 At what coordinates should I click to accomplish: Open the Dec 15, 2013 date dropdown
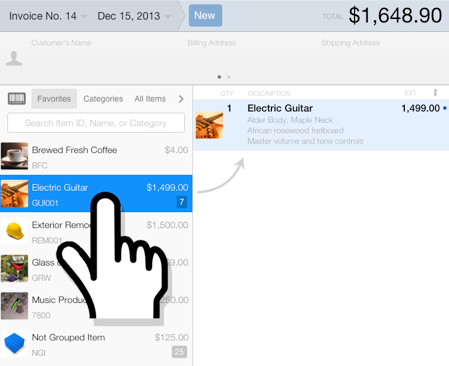[134, 16]
